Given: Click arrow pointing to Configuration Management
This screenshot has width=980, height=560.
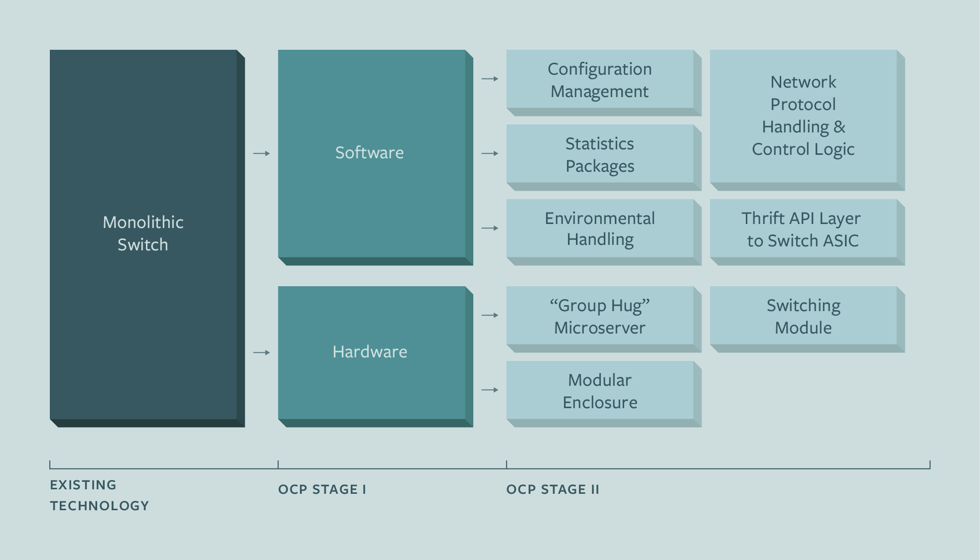Looking at the screenshot, I should pos(490,79).
